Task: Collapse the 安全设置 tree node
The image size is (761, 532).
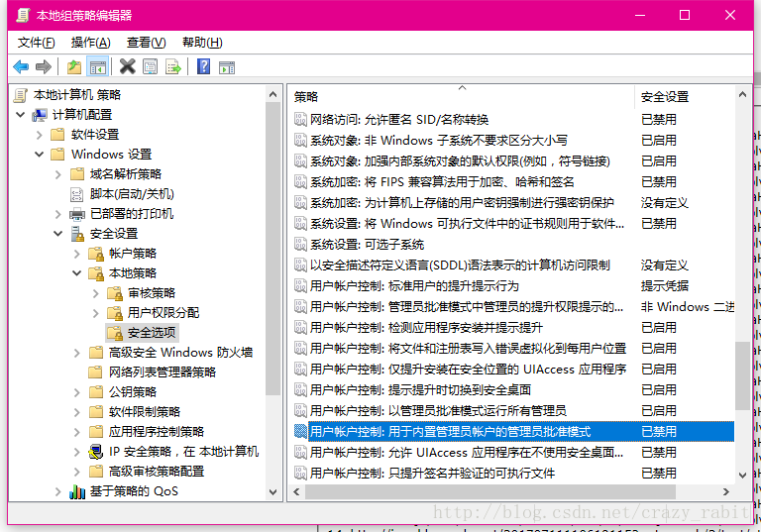Action: [58, 234]
